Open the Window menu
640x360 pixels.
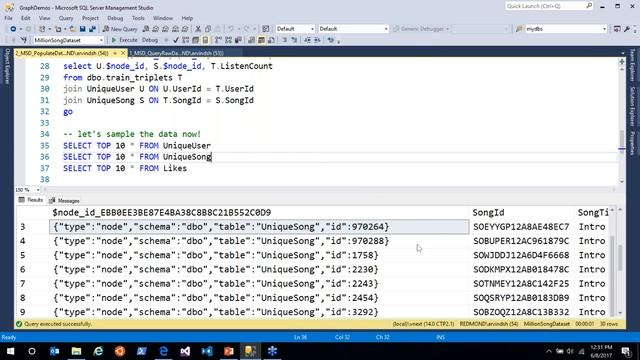163,18
